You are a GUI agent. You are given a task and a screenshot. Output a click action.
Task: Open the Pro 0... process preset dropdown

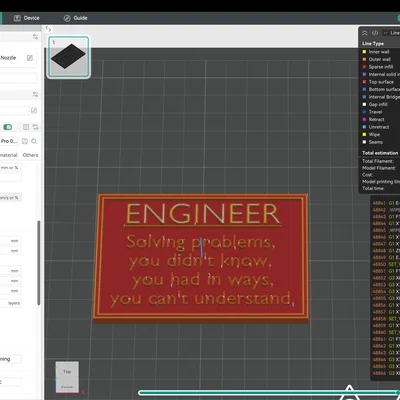click(10, 141)
